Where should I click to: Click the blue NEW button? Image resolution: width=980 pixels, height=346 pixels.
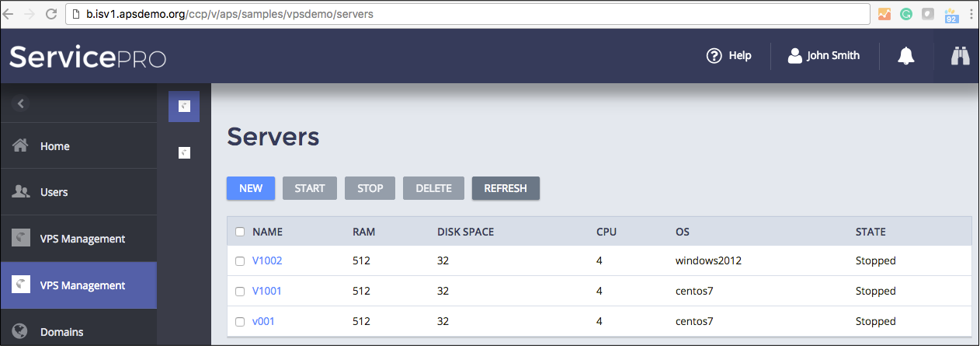pyautogui.click(x=251, y=188)
